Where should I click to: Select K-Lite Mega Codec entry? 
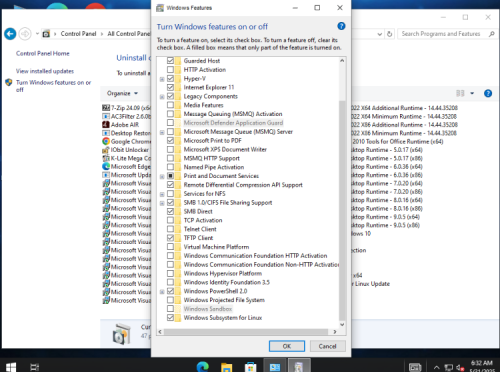[127, 158]
